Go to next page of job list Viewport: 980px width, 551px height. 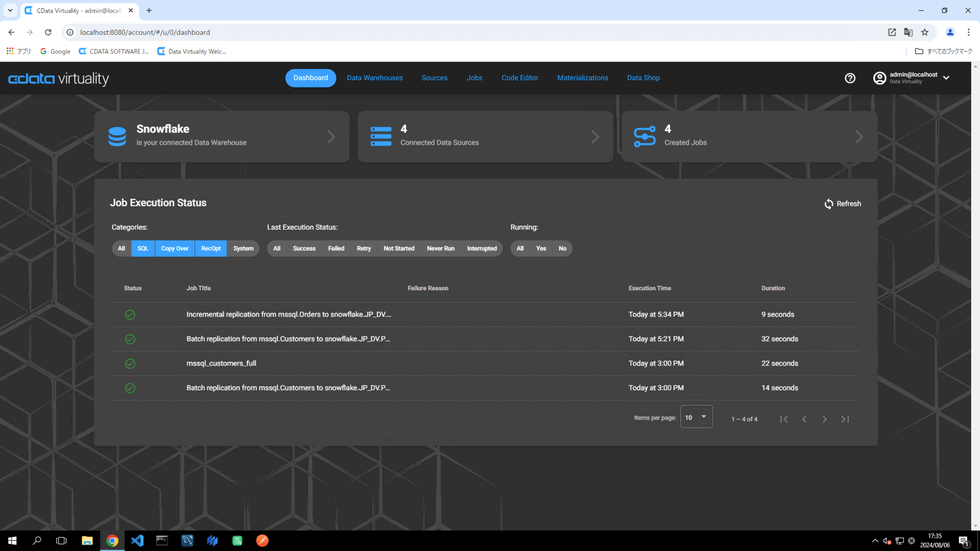tap(824, 419)
